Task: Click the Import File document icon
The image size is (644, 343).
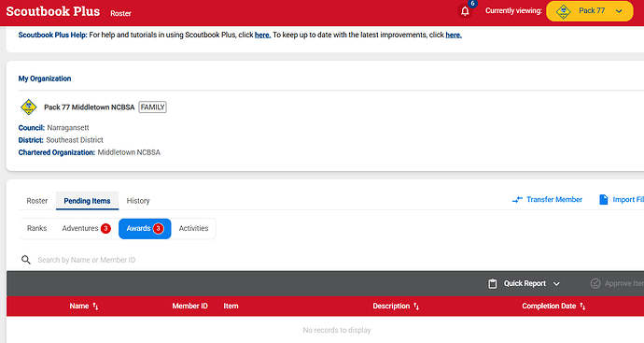Action: tap(603, 199)
